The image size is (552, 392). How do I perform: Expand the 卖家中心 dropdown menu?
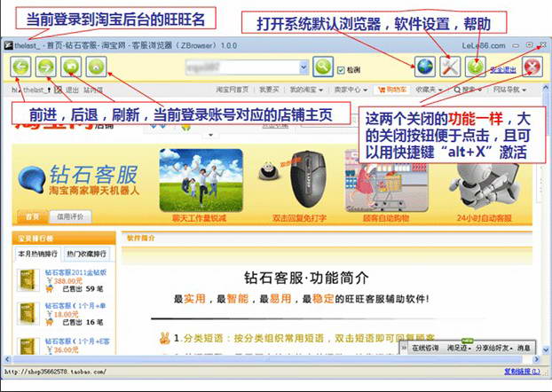[x=351, y=90]
